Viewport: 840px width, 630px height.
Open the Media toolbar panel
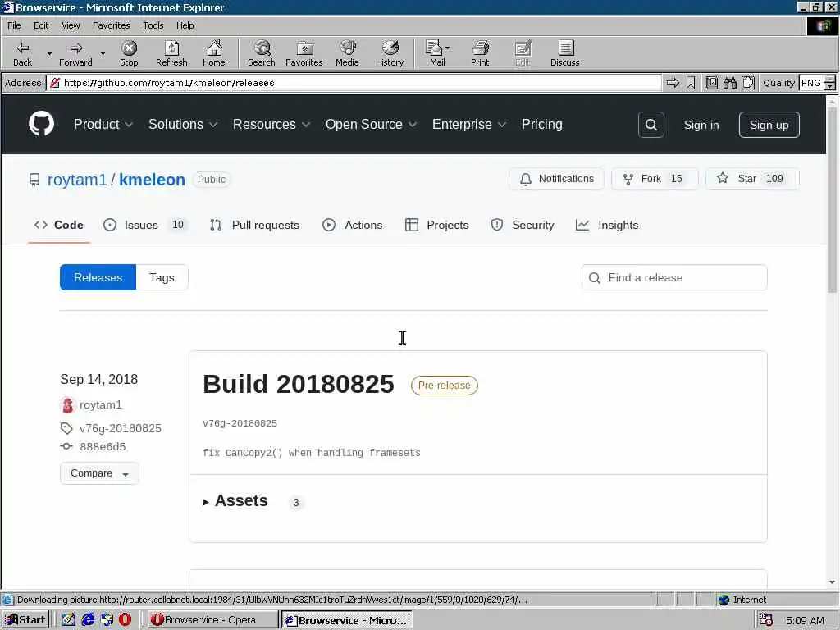(347, 53)
